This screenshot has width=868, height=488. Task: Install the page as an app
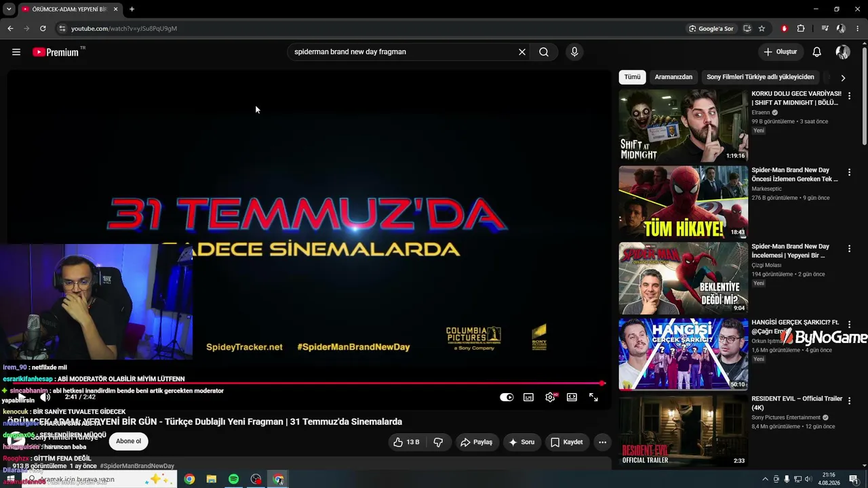[747, 28]
